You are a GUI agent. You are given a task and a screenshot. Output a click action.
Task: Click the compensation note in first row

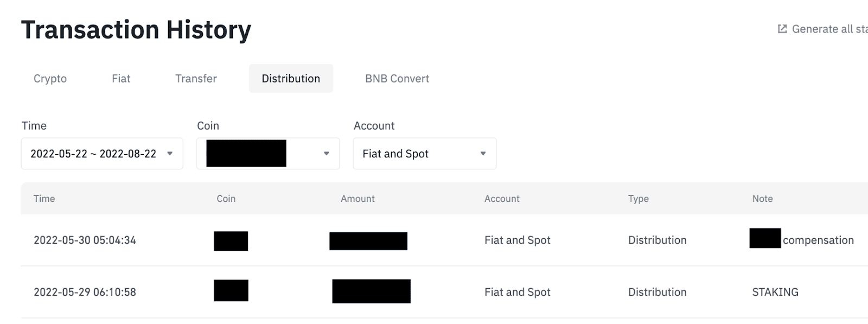point(818,240)
